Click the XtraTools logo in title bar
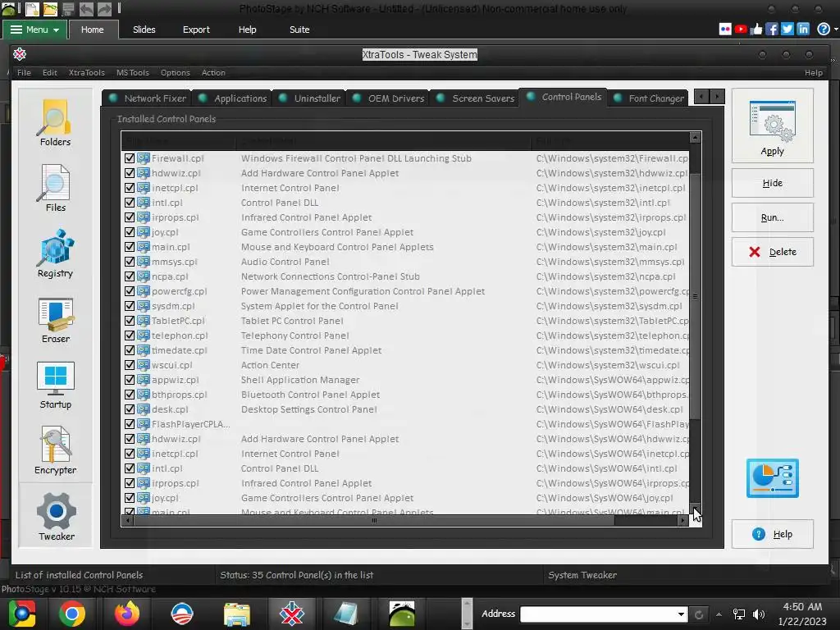Viewport: 840px width, 630px height. coord(20,54)
